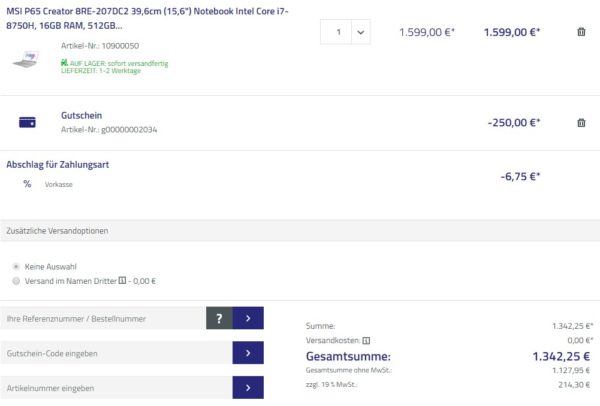Image resolution: width=600 pixels, height=406 pixels.
Task: Select the Keine Auswahl radio option
Action: click(16, 266)
